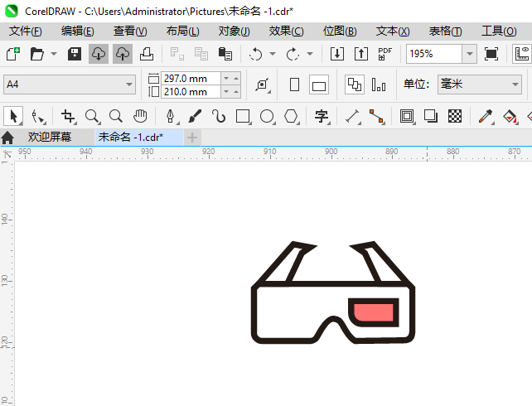Select the Shape edit tool
The image size is (532, 406).
[37, 116]
